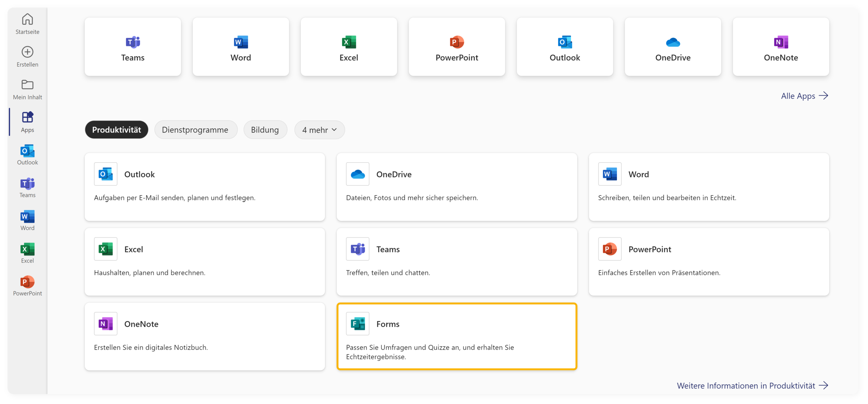This screenshot has height=404, width=868.
Task: Expand the '4 mehr' categories dropdown
Action: (319, 130)
